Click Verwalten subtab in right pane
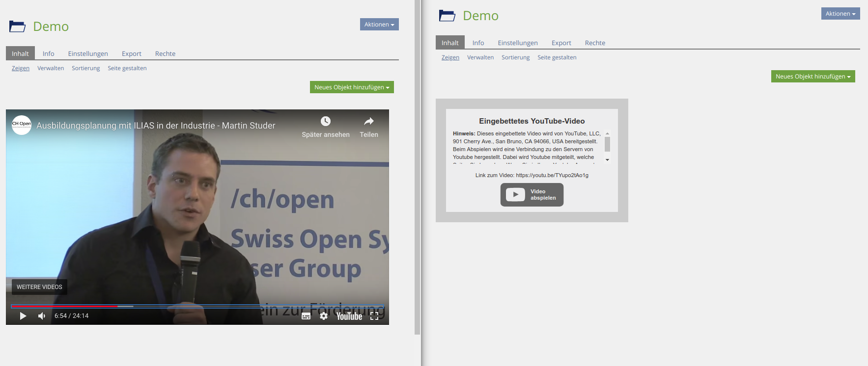 [x=480, y=57]
